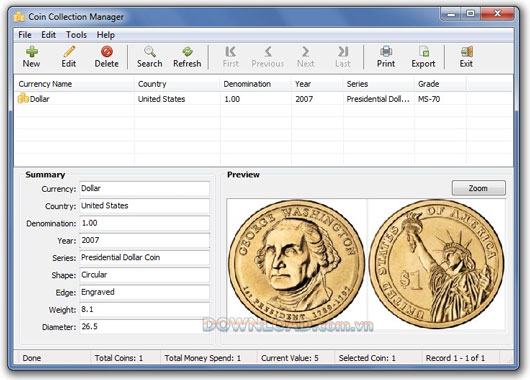Minimize the Coin Collection Manager window
Image resolution: width=530 pixels, height=380 pixels.
click(x=451, y=14)
